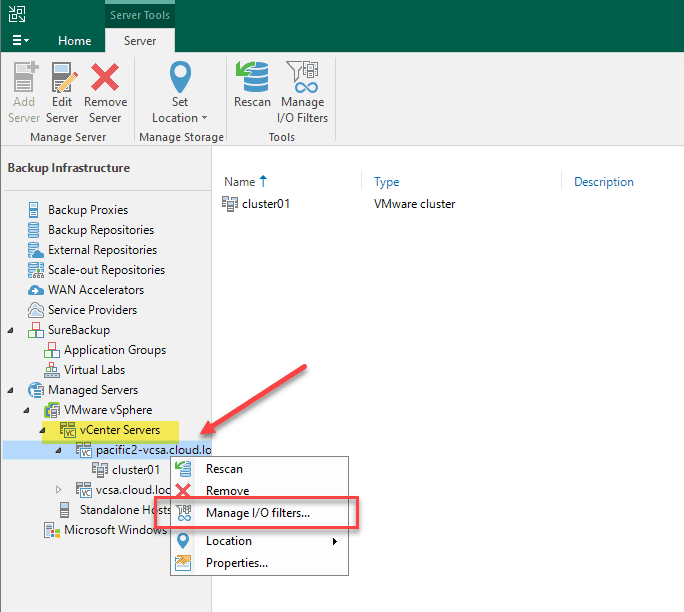Collapse the SureBackup tree node

click(11, 330)
